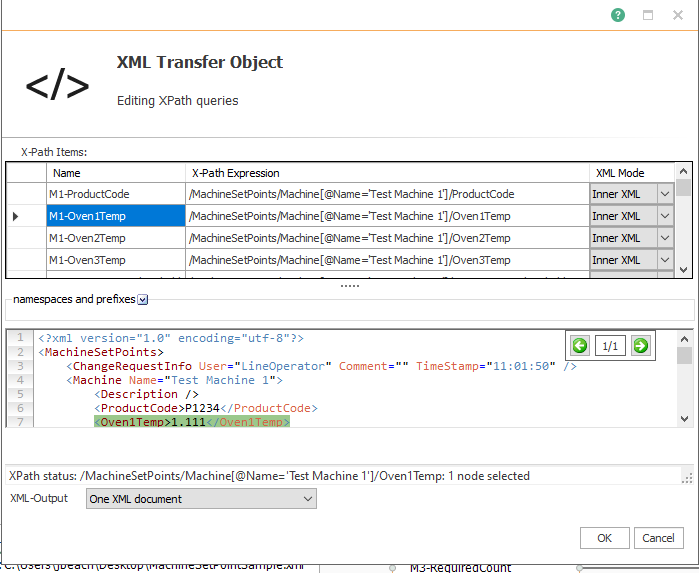Click the 1/1 match counter field
The height and width of the screenshot is (573, 699).
click(x=610, y=346)
